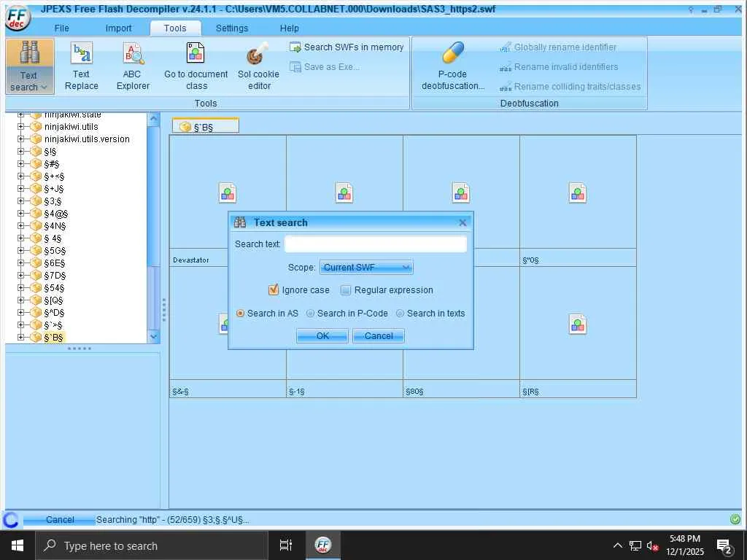Expand the §7D§ package node
This screenshot has height=560, width=747.
point(20,275)
